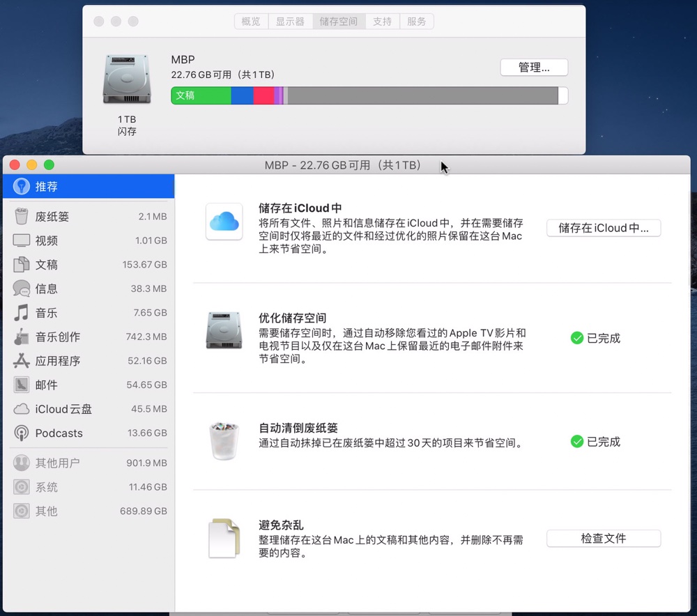Click the 应用程序 App Store icon
697x616 pixels.
pos(22,361)
